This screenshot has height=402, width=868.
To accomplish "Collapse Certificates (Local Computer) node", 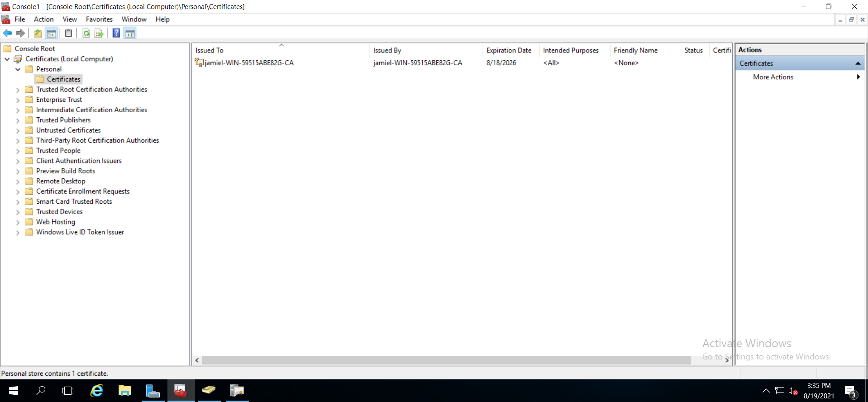I will pyautogui.click(x=7, y=59).
